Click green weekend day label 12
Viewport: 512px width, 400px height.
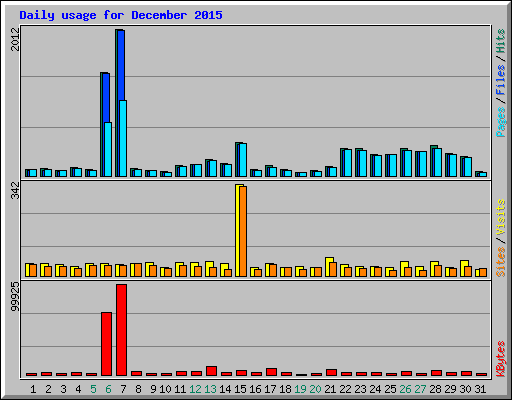coord(195,389)
